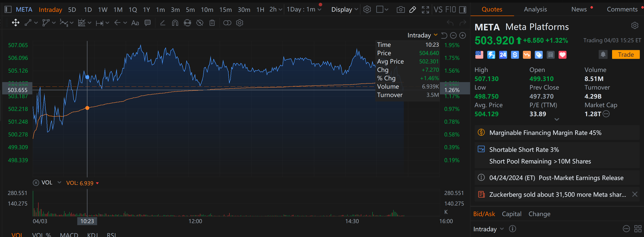This screenshot has width=644, height=237.
Task: Click the 24-hour trading badge icon
Action: pyautogui.click(x=503, y=55)
